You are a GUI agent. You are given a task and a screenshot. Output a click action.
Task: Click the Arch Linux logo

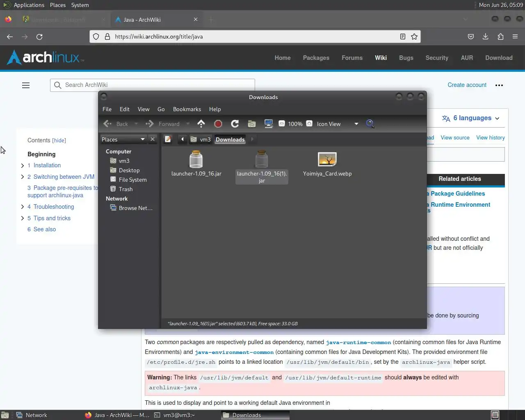pyautogui.click(x=46, y=57)
